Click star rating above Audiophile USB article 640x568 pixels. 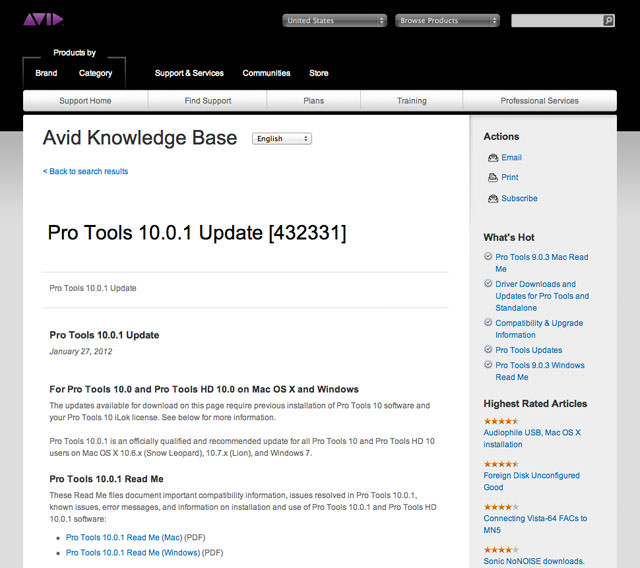click(x=501, y=421)
